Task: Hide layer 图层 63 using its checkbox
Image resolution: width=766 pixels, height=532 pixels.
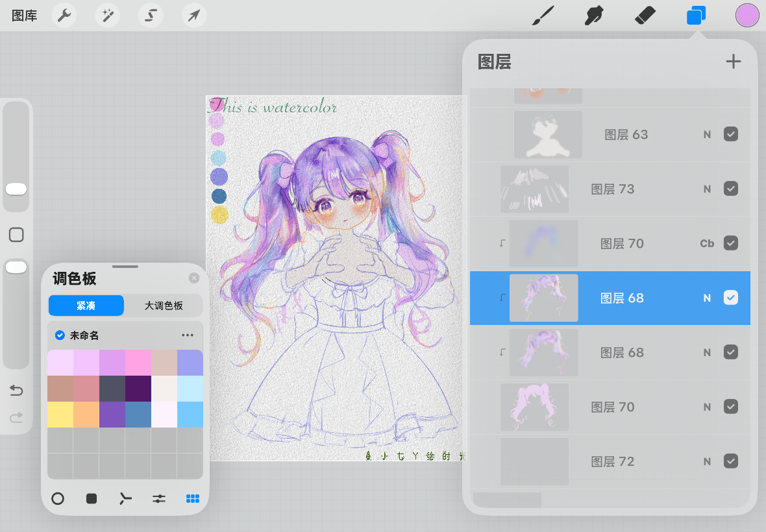Action: point(731,134)
